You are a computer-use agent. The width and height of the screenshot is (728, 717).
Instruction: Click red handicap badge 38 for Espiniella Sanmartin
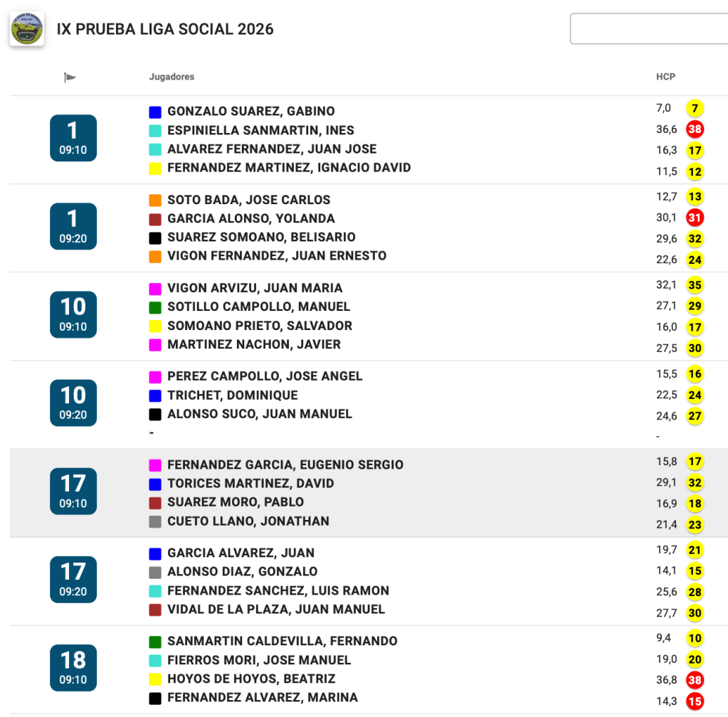[x=695, y=129]
